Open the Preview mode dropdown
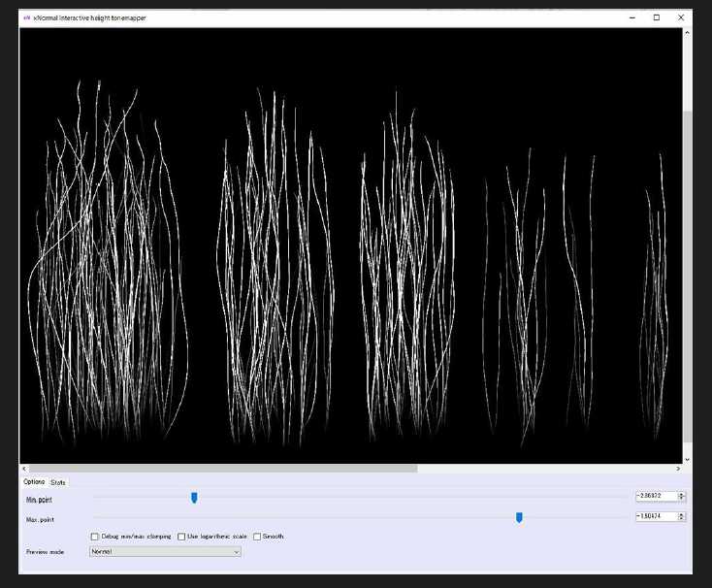This screenshot has height=588, width=712. 165,552
